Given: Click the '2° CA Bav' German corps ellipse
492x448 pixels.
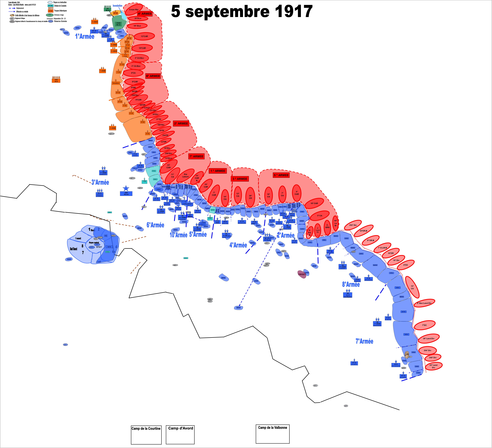Looking at the screenshot, I should (x=139, y=58).
